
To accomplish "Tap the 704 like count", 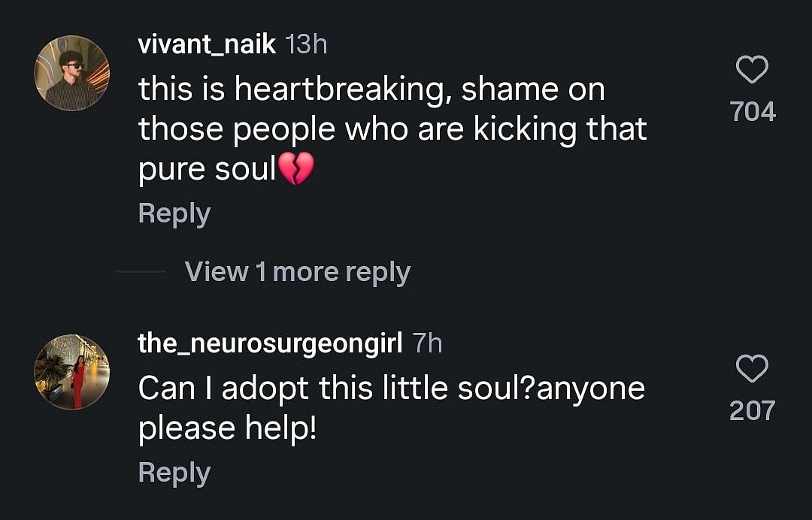I will [752, 112].
